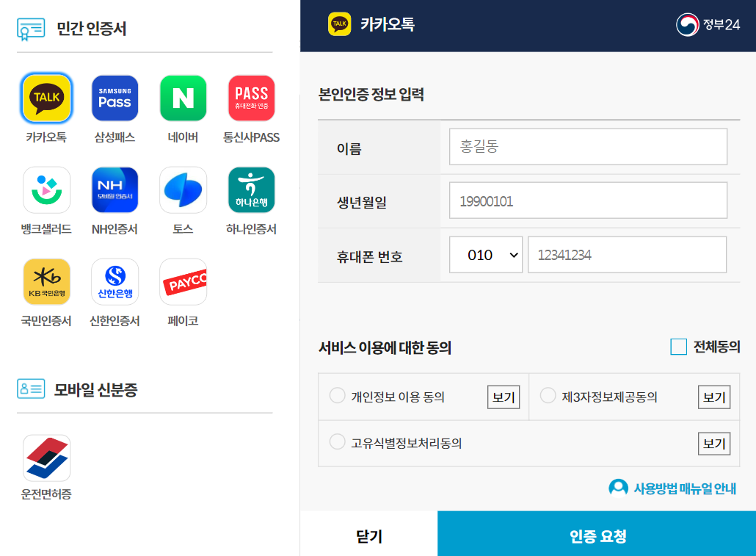This screenshot has width=756, height=556.
Task: Click the 국민인증서 label text
Action: point(46,320)
